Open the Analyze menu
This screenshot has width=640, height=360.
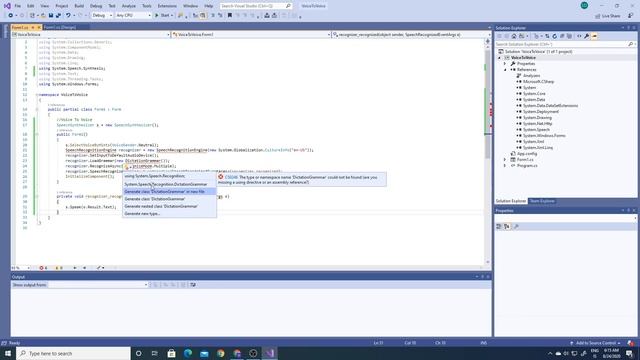pyautogui.click(x=129, y=6)
